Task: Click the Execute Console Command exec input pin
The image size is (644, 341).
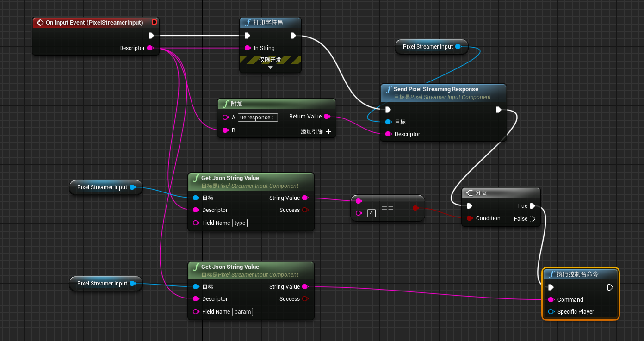Action: (551, 287)
